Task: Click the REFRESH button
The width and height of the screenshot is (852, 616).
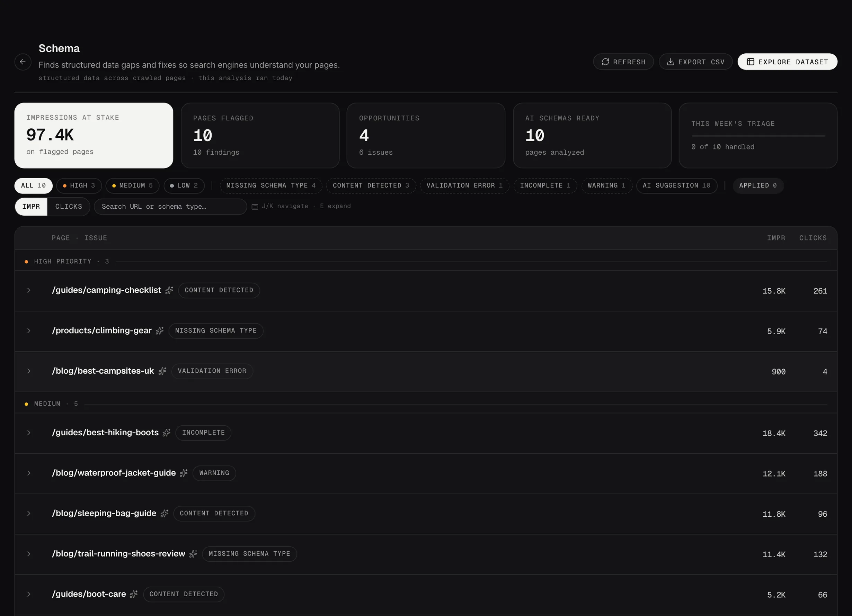Action: (623, 62)
